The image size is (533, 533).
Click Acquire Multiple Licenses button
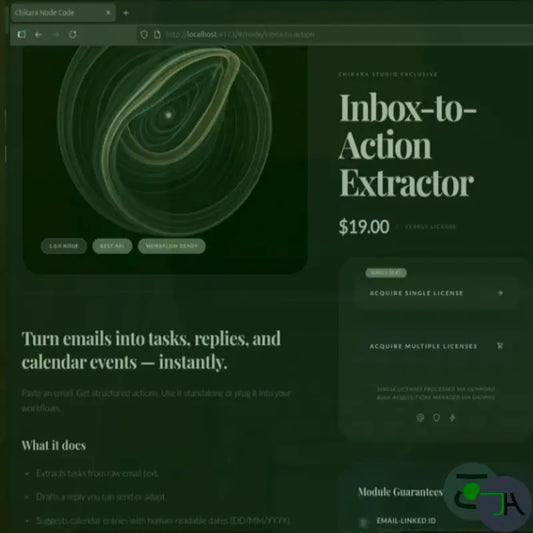pyautogui.click(x=436, y=346)
